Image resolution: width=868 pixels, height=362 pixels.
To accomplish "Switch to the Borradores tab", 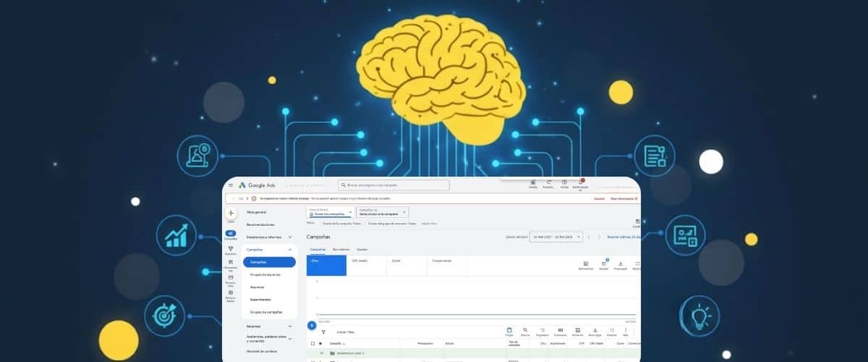I will (x=341, y=249).
